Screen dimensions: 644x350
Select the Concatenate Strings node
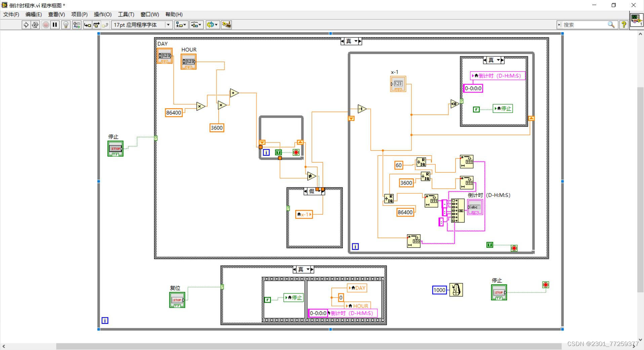[457, 210]
